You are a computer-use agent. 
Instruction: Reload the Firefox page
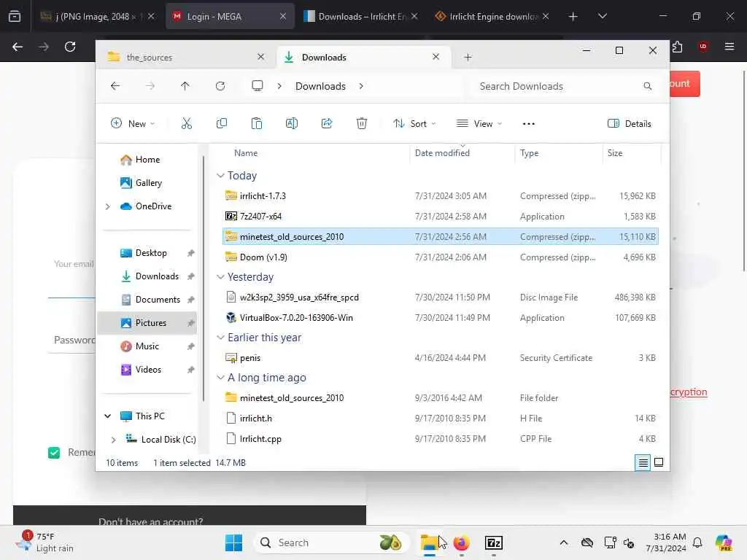pos(70,47)
